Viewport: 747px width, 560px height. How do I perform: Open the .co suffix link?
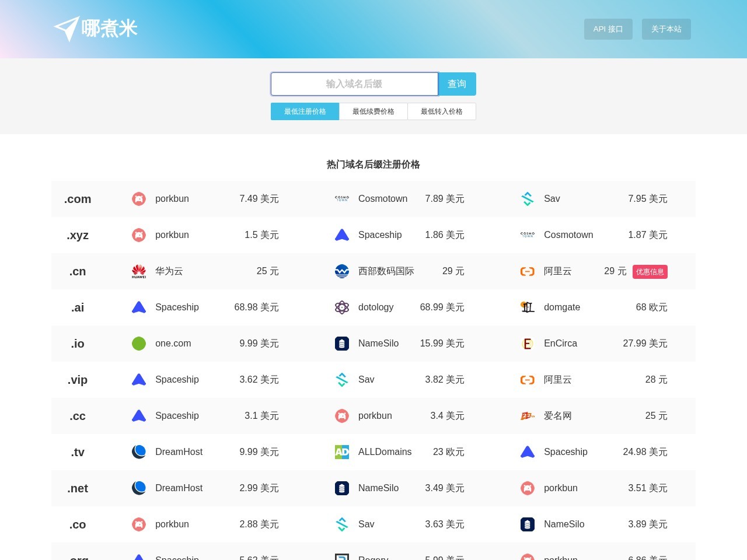[x=78, y=524]
